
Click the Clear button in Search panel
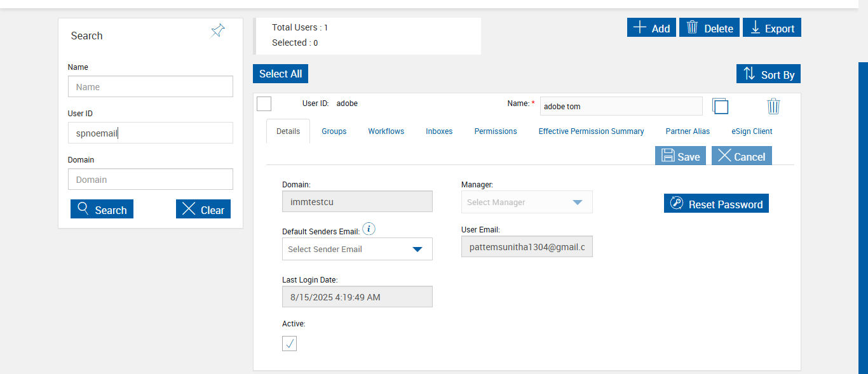pyautogui.click(x=203, y=210)
